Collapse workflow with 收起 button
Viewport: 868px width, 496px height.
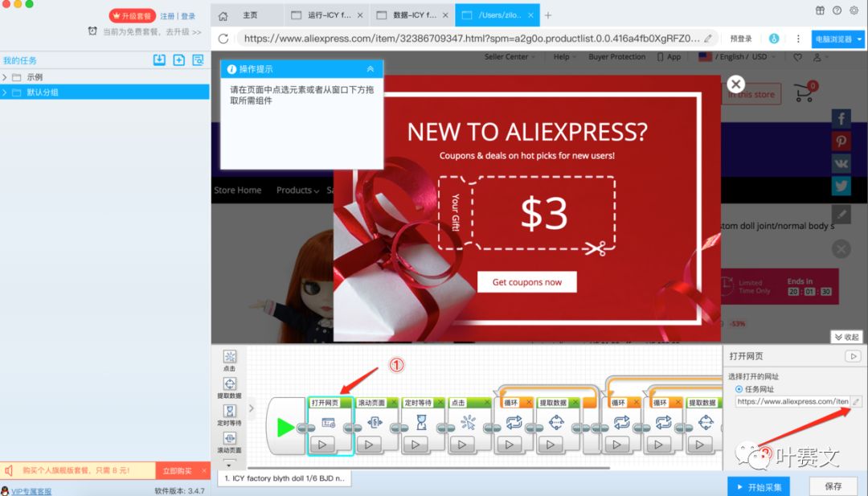point(846,337)
